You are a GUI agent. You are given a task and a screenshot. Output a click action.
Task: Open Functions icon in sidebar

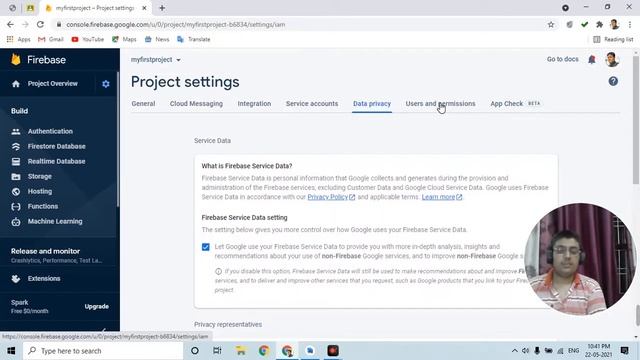[x=16, y=207]
